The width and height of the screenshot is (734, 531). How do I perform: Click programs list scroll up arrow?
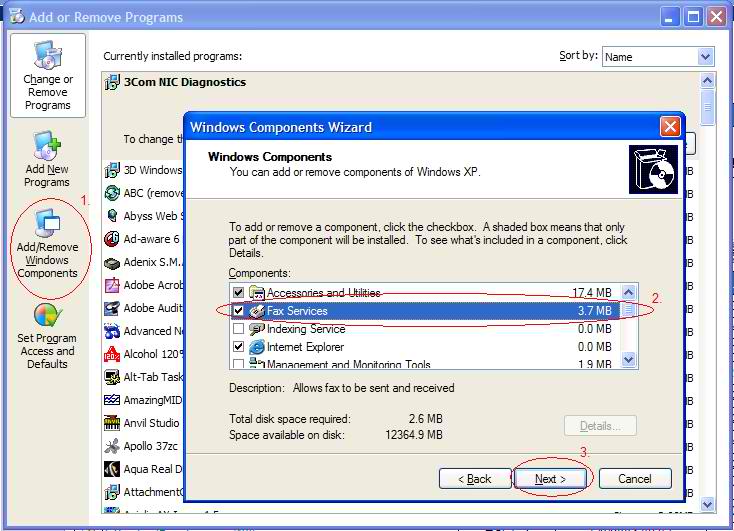[707, 81]
